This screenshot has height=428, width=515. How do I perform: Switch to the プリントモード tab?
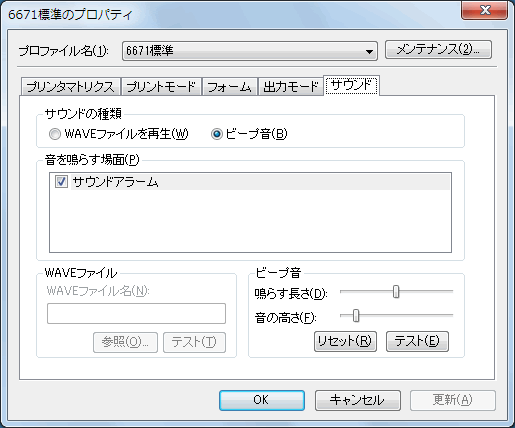pos(161,87)
